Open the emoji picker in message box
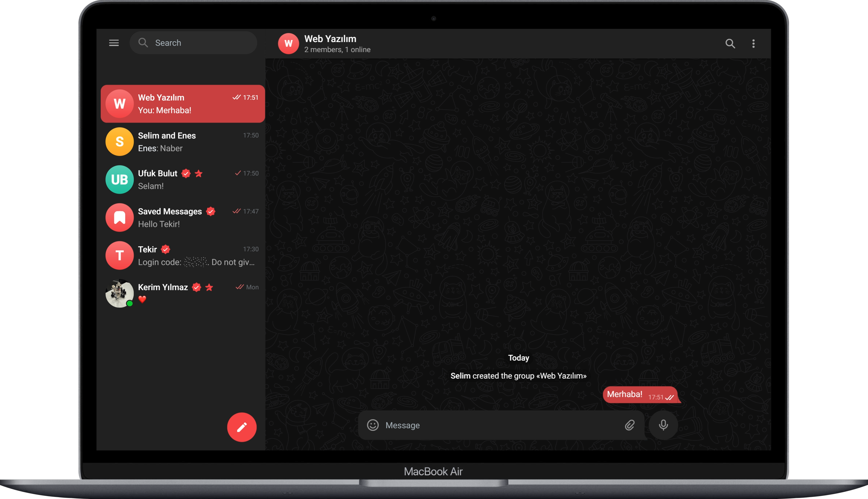868x499 pixels. coord(373,425)
